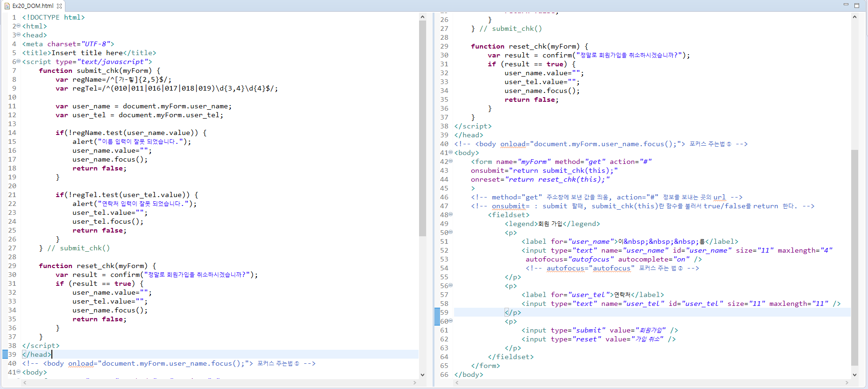The width and height of the screenshot is (868, 389).
Task: Click the autofocus="autofocus" autocomplete line 53
Action: 614,259
